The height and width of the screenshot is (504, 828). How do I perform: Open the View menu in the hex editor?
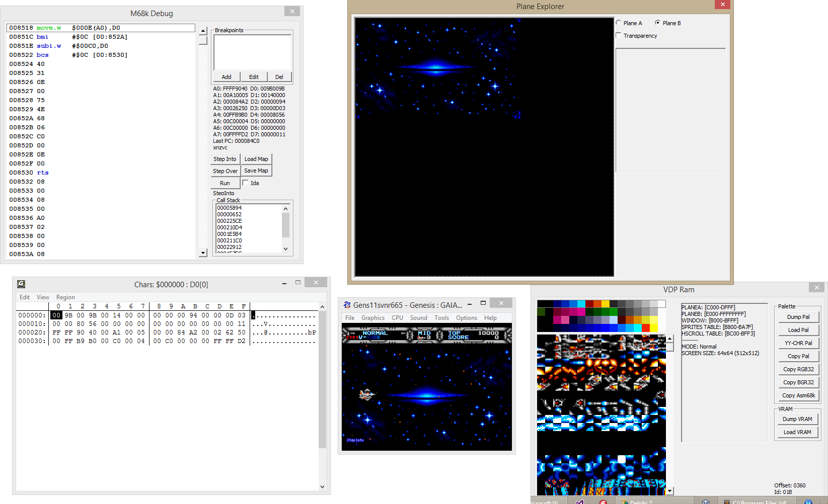tap(43, 297)
